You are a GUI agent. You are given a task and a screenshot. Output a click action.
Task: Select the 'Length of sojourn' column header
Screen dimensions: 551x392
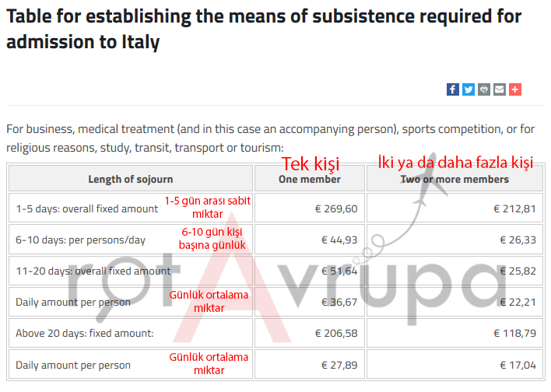[x=131, y=179]
